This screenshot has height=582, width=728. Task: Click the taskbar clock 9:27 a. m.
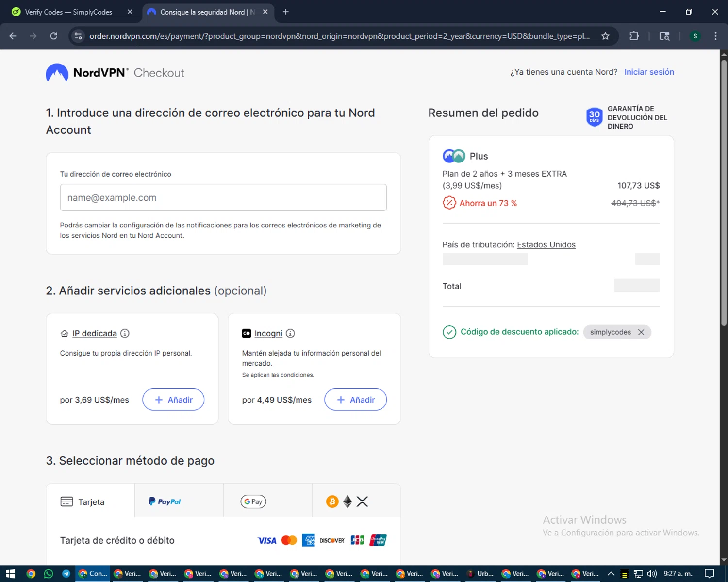pyautogui.click(x=678, y=574)
